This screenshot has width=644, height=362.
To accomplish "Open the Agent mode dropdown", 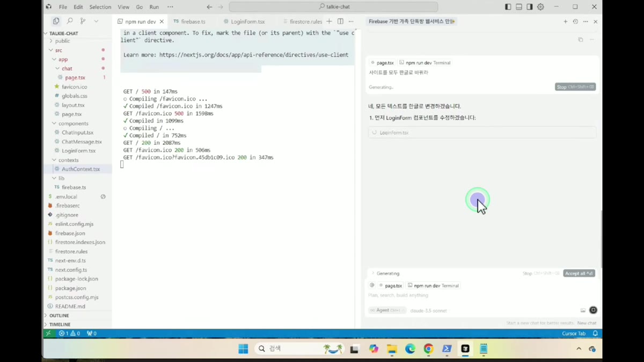I will tap(386, 311).
